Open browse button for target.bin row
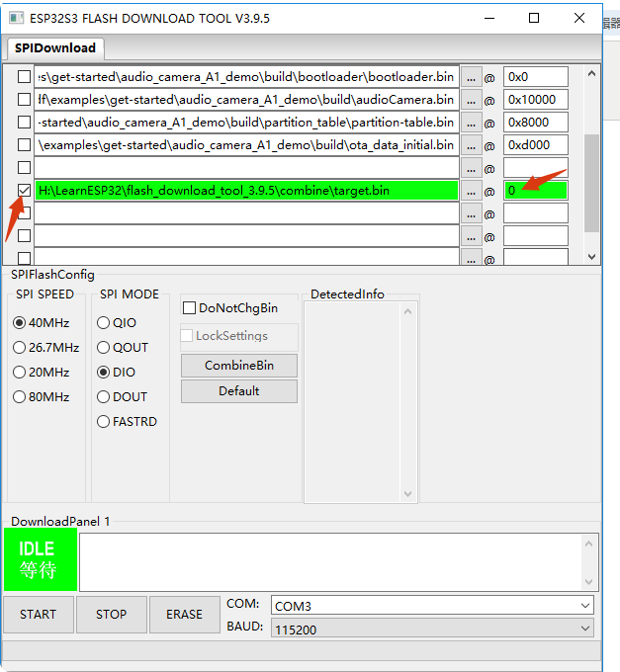This screenshot has width=620, height=672. coord(472,191)
